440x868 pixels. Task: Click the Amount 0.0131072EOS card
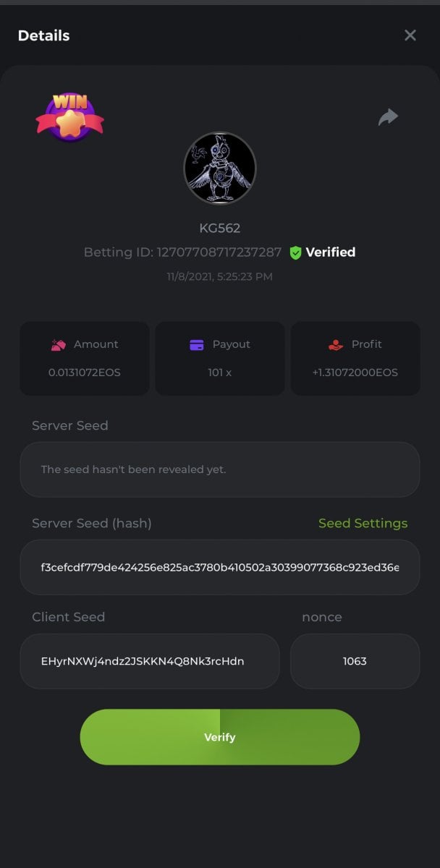tap(85, 359)
